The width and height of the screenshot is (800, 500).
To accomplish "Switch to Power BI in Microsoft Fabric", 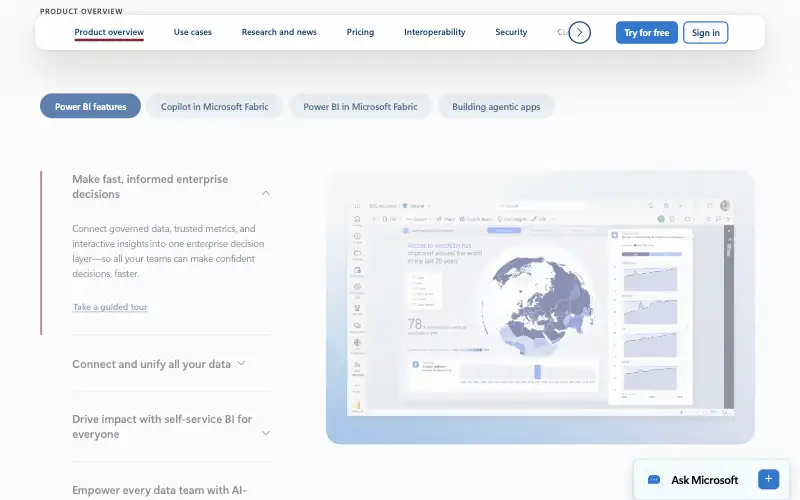I will tap(360, 106).
